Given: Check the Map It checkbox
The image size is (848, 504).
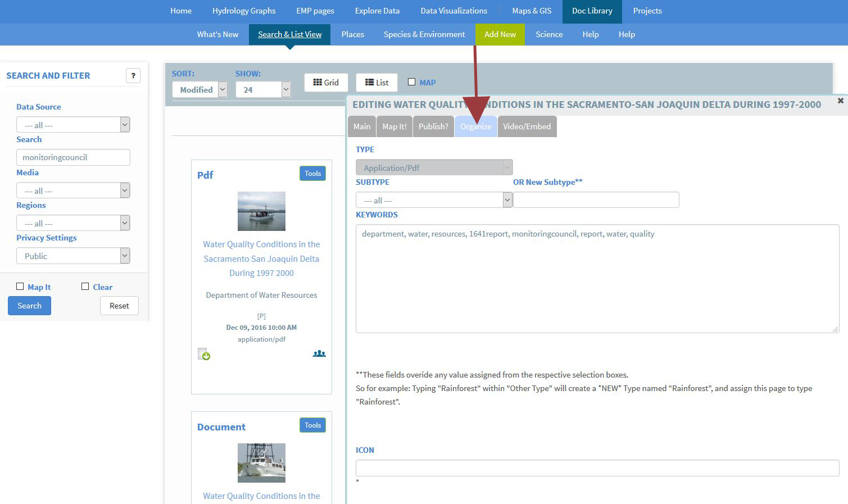Looking at the screenshot, I should (20, 287).
